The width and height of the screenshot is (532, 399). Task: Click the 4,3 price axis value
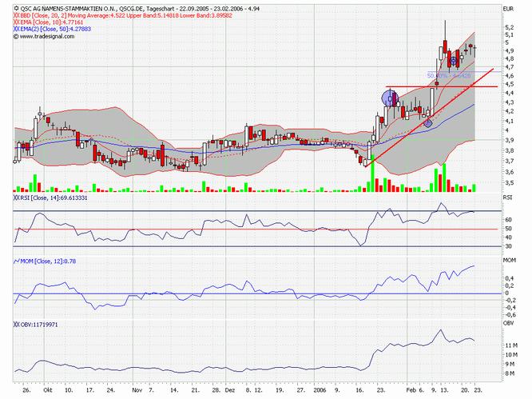pos(509,102)
